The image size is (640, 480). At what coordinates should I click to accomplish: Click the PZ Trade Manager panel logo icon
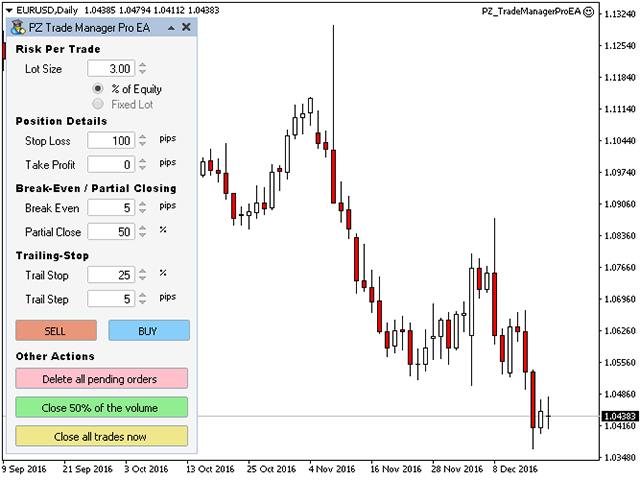(17, 27)
